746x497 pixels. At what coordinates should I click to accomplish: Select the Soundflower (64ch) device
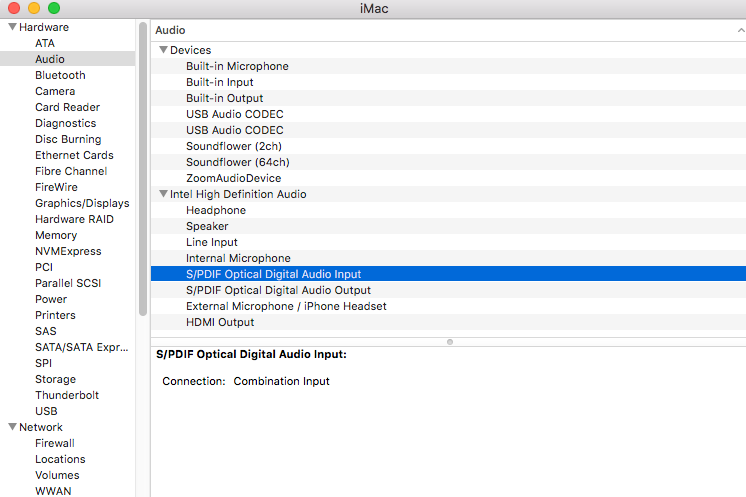448,162
